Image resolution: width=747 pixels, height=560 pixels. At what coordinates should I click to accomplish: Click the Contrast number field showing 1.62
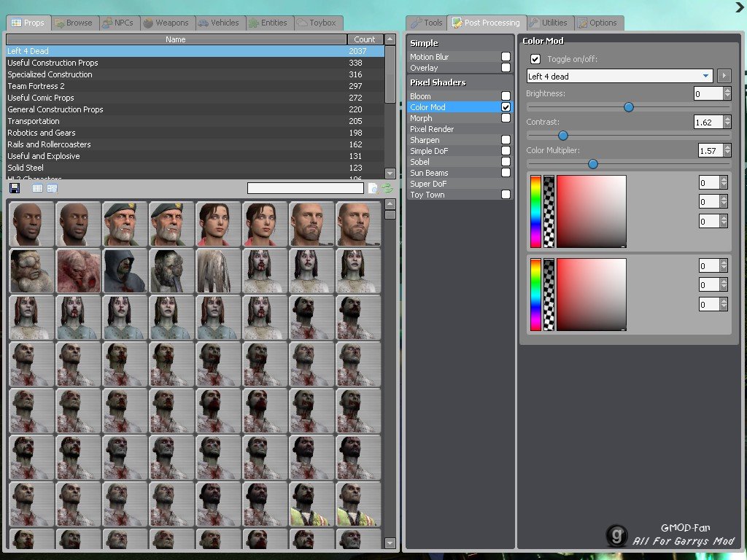pyautogui.click(x=708, y=122)
